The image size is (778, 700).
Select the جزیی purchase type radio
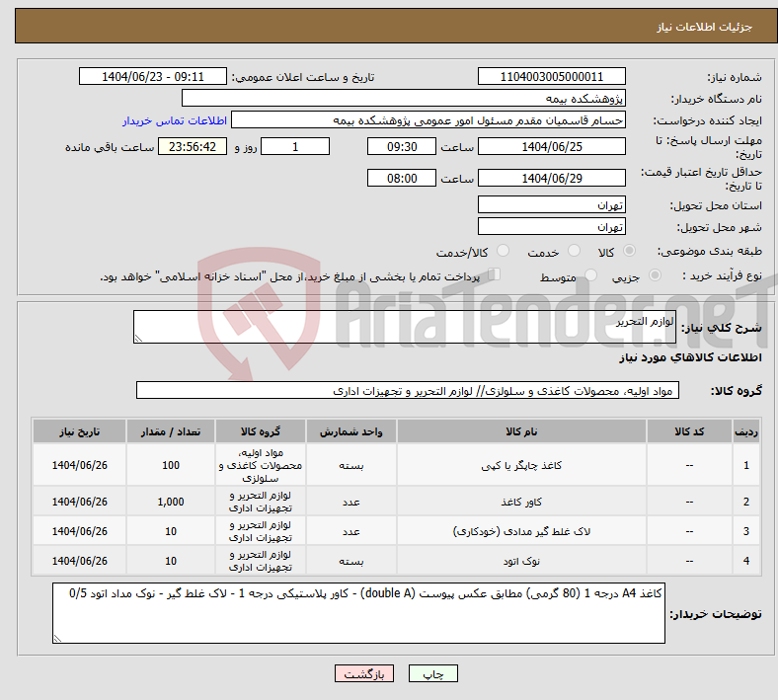655,274
